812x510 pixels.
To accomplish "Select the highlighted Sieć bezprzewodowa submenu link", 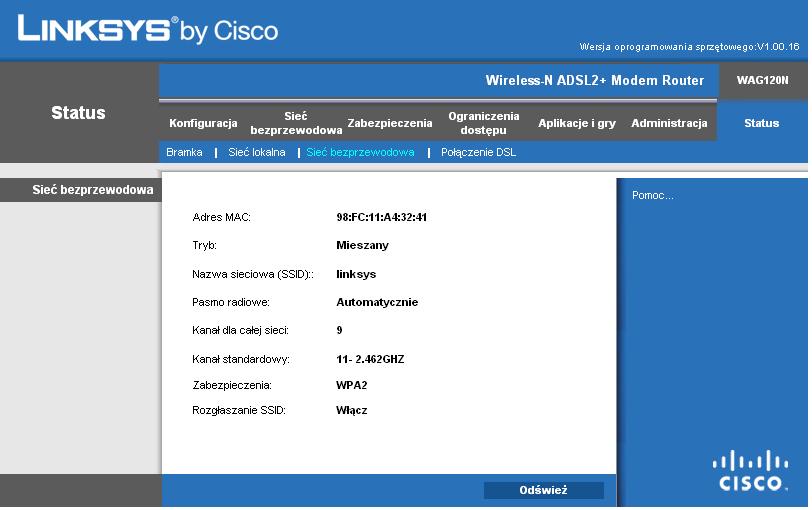I will pyautogui.click(x=360, y=152).
